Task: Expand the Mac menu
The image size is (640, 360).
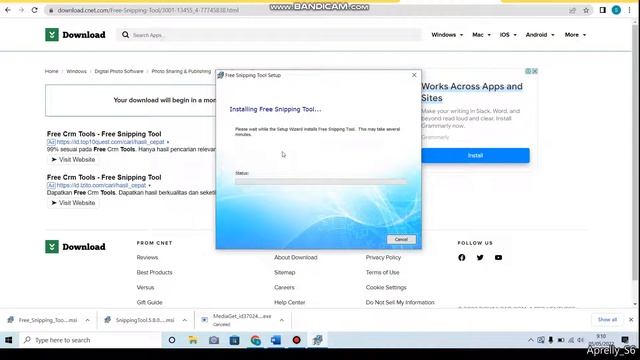Action: click(481, 35)
